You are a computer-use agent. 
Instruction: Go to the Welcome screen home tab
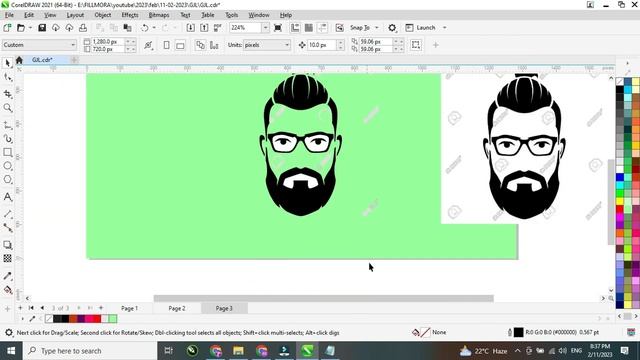19,60
